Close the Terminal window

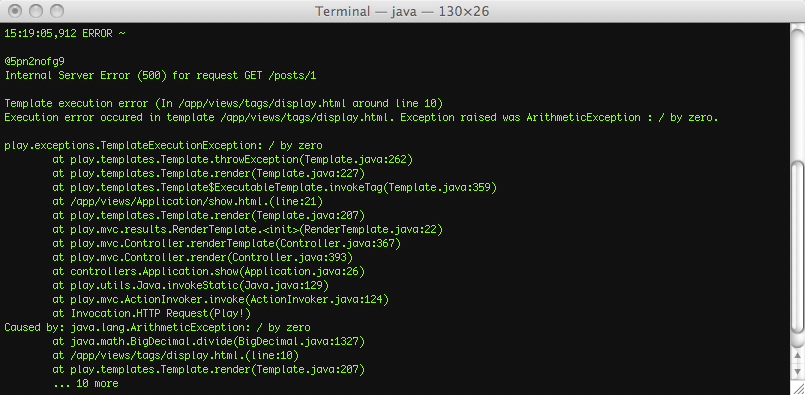(16, 11)
